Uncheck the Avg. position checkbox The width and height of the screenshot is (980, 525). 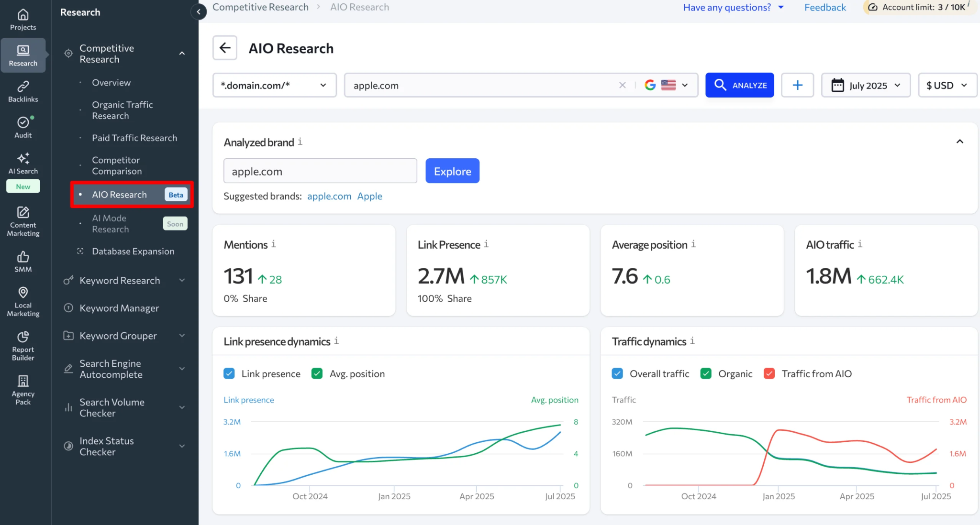coord(316,373)
